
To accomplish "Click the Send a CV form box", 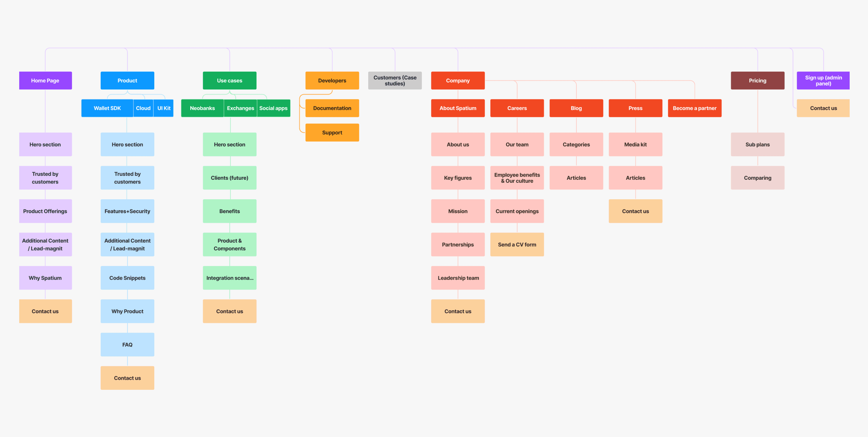I will coord(517,244).
